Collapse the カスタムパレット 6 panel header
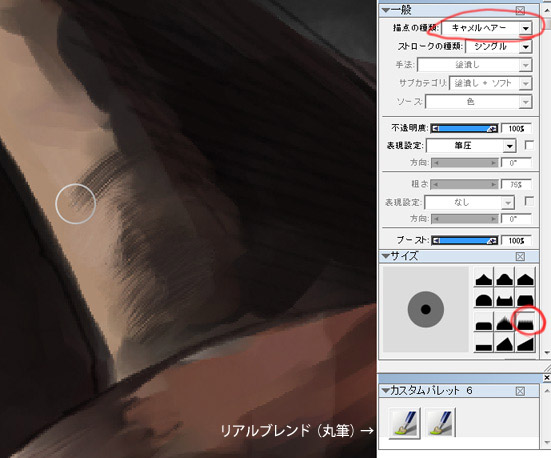 [386, 391]
